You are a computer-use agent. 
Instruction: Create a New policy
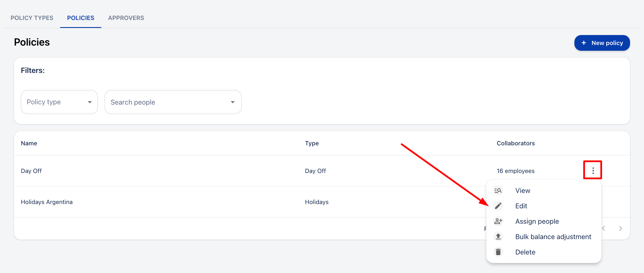click(x=602, y=43)
